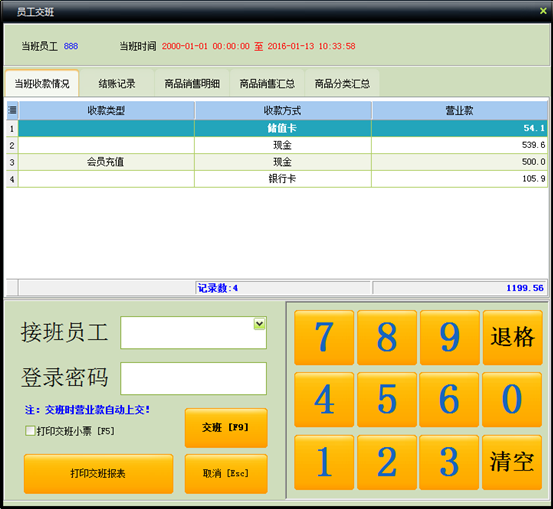Image resolution: width=553 pixels, height=509 pixels.
Task: Click the table grid selector icon
Action: [x=12, y=110]
